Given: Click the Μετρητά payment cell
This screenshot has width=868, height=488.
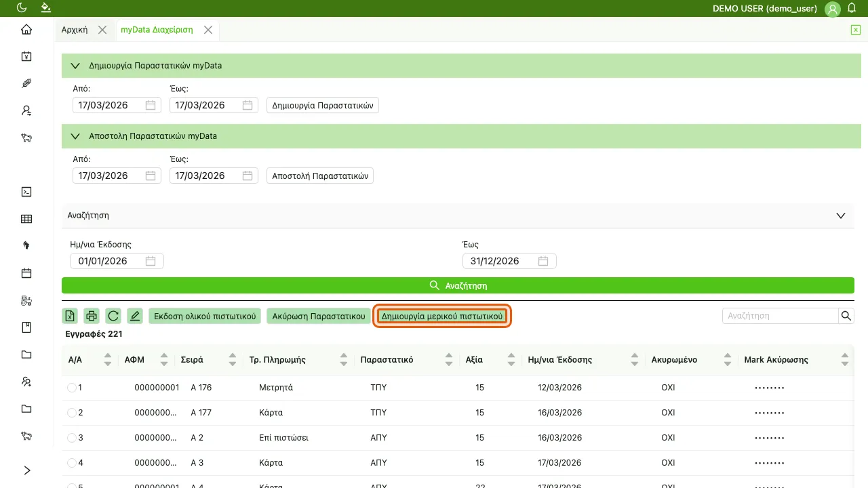Looking at the screenshot, I should tap(276, 388).
